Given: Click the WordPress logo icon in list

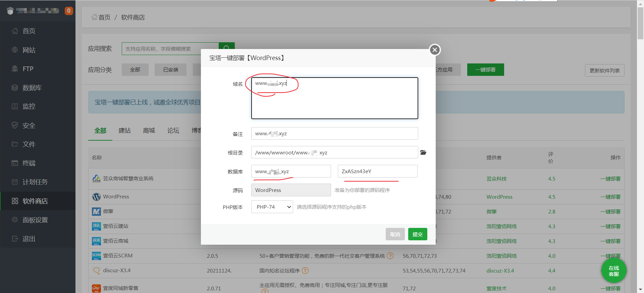Looking at the screenshot, I should (96, 197).
